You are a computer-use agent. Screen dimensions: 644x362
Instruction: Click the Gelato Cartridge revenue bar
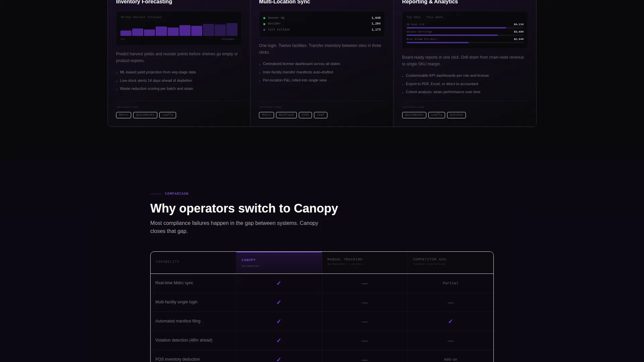[x=465, y=35]
